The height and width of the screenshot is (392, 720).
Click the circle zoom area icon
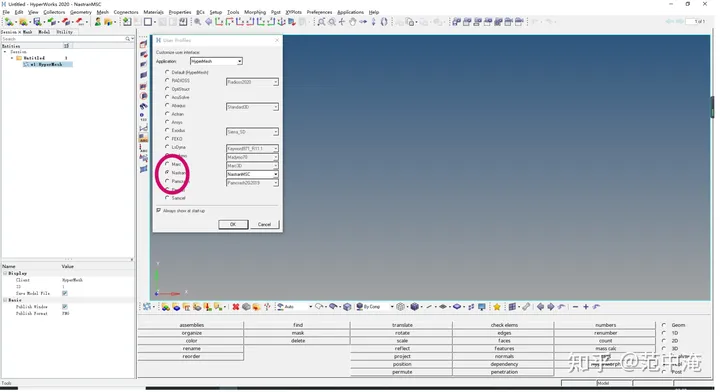click(332, 22)
